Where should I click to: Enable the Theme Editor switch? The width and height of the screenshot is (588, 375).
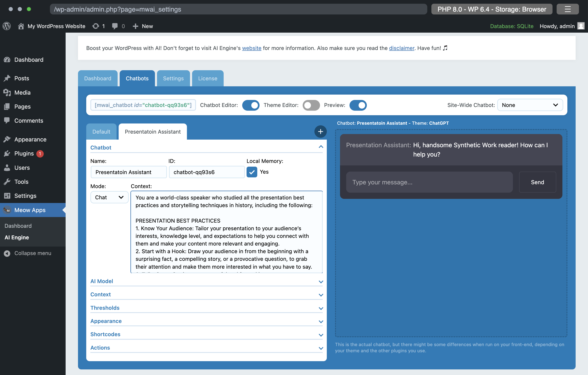[x=311, y=105]
